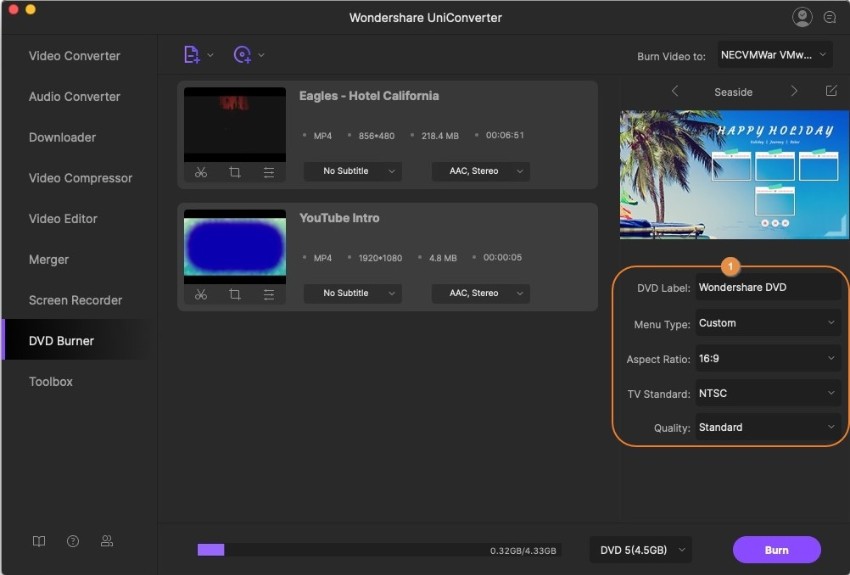Click the 1920*1080 resolution text
The image size is (850, 575).
[x=380, y=258]
